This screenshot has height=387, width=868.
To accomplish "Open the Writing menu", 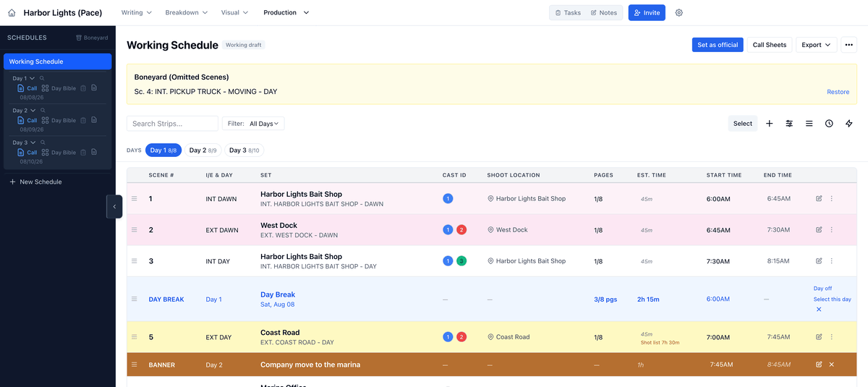I will point(137,13).
